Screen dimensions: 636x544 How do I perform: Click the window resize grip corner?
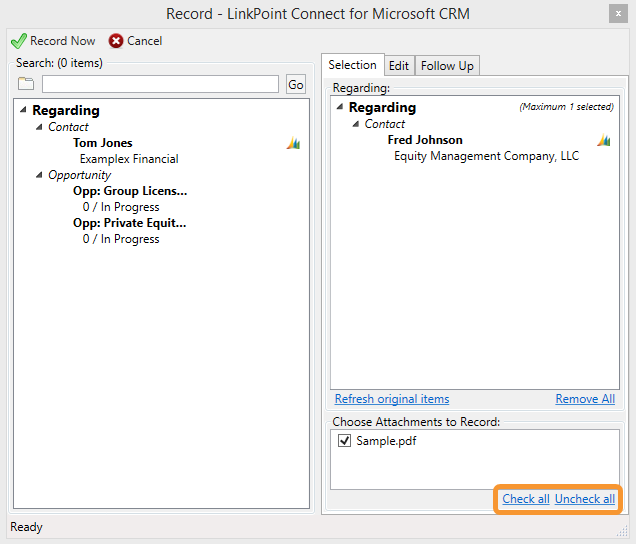tap(622, 531)
